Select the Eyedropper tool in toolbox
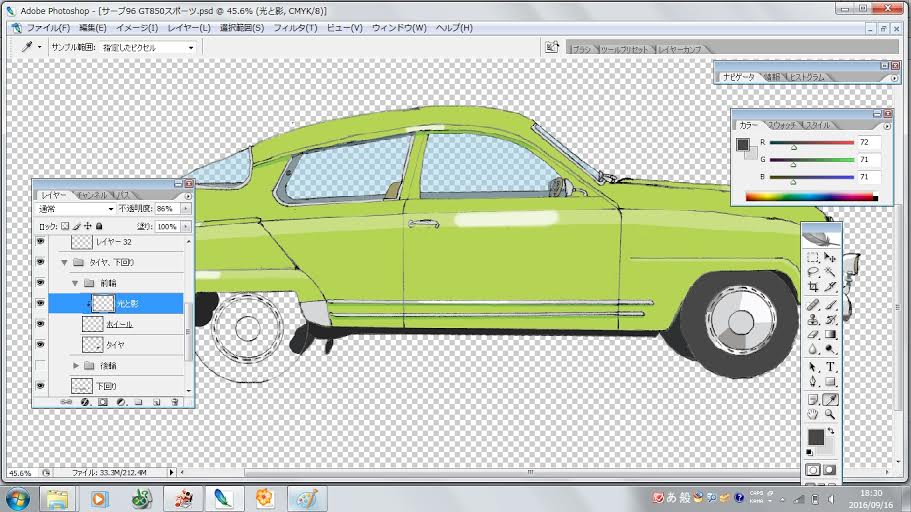 pos(830,399)
